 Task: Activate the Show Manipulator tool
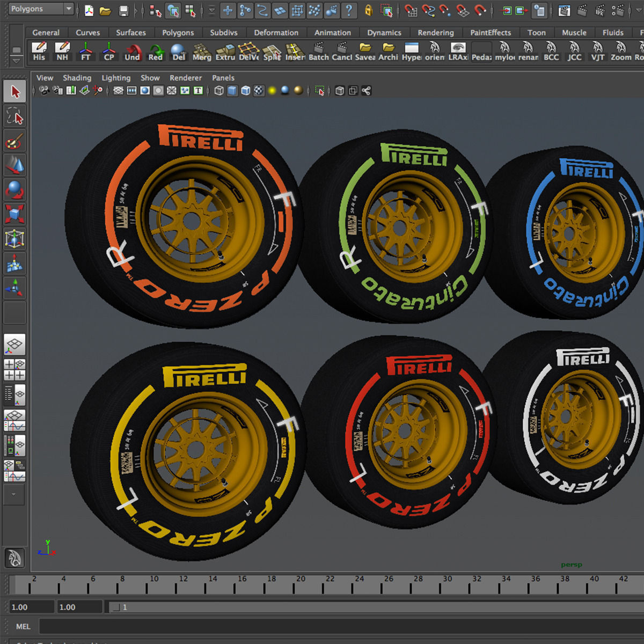pos(14,288)
